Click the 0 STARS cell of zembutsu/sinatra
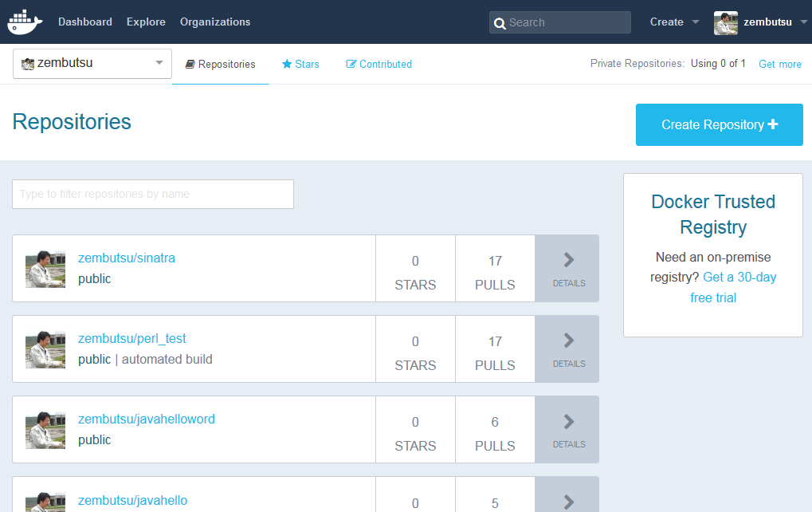The height and width of the screenshot is (512, 812). click(415, 269)
